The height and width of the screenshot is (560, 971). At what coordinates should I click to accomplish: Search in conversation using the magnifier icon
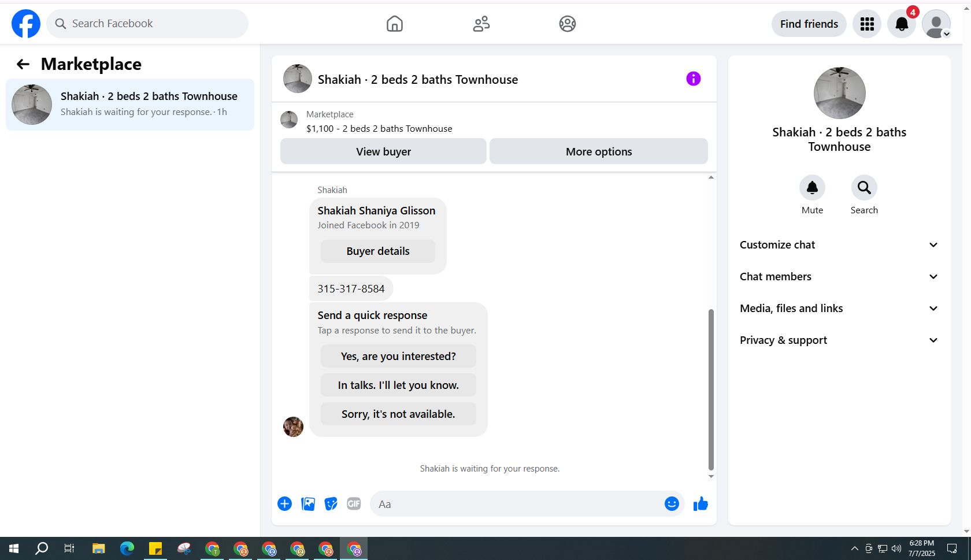(x=864, y=187)
